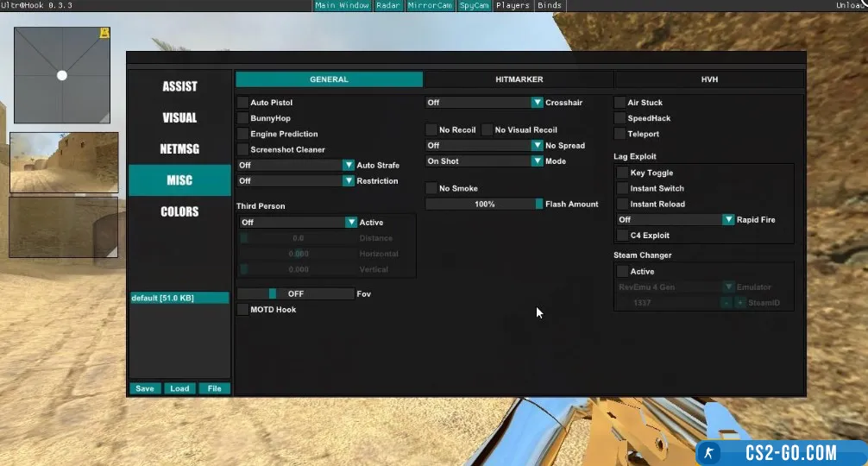Click the yellow lock icon on radar
Screen dimensions: 868x466
[104, 34]
